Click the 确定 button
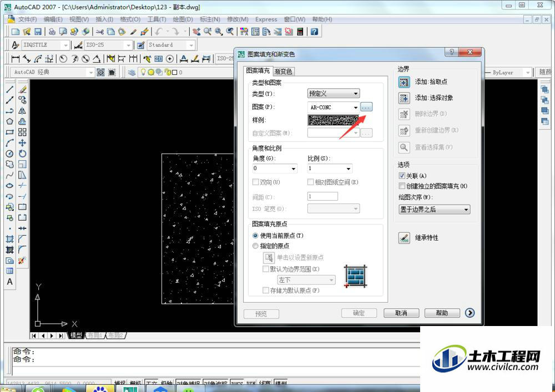The image size is (555, 392). [359, 313]
